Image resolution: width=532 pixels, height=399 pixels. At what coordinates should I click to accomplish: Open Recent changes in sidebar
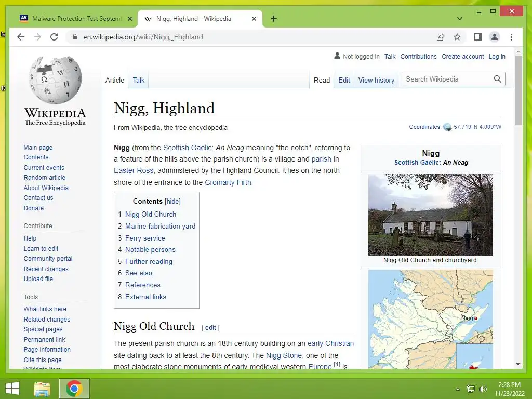coord(46,269)
